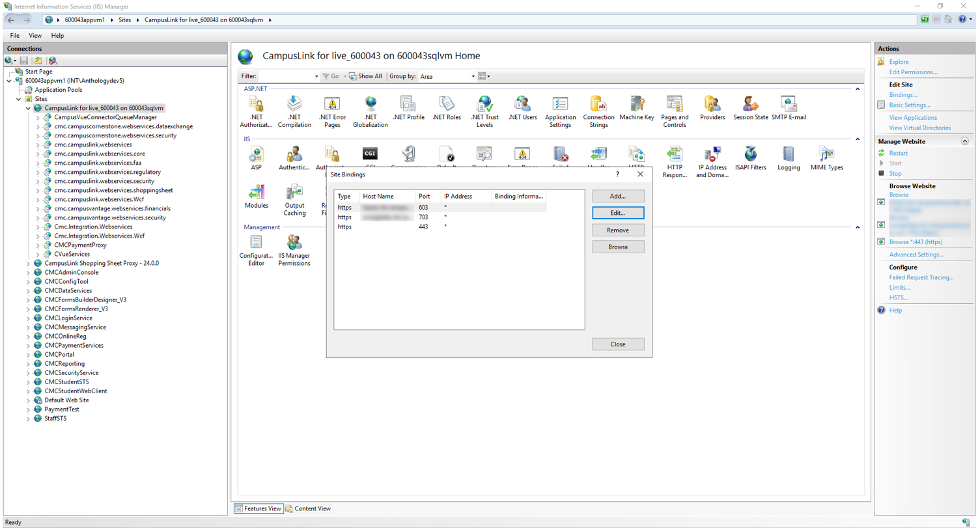This screenshot has width=980, height=528.
Task: Open the View menu
Action: coord(35,35)
